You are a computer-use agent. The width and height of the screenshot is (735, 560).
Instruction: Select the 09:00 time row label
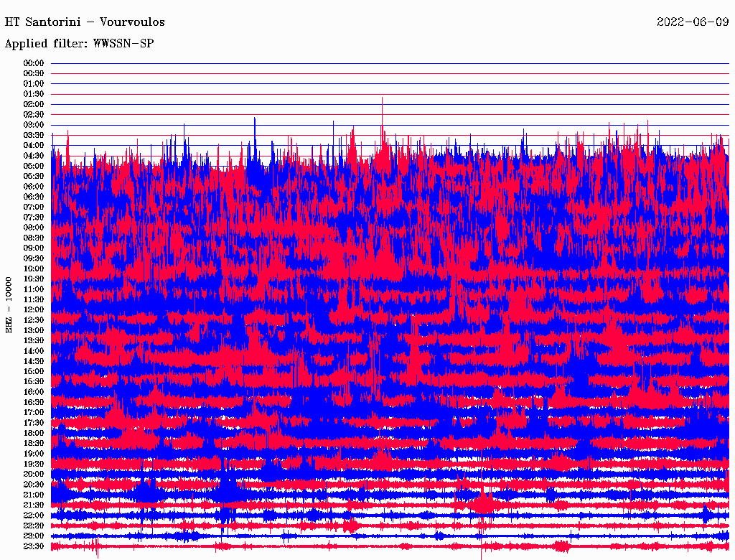[34, 248]
